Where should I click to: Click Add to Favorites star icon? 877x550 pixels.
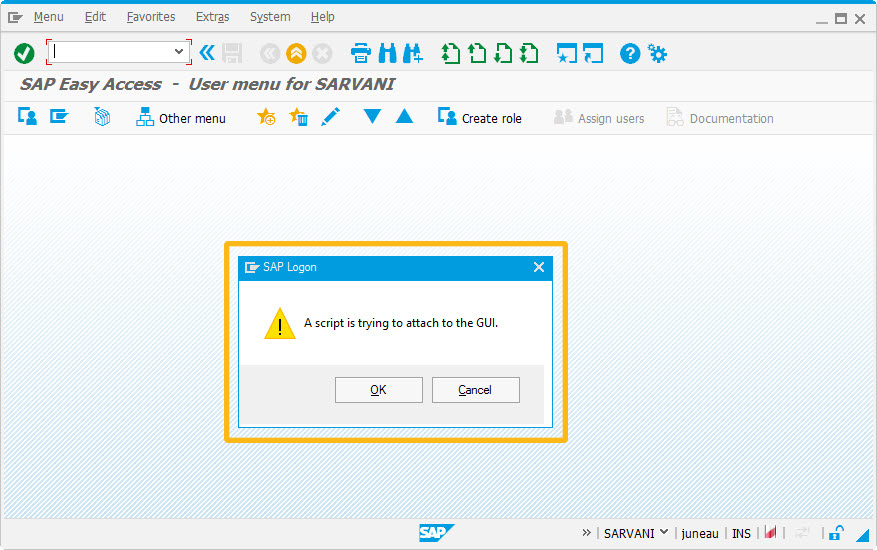[x=266, y=117]
